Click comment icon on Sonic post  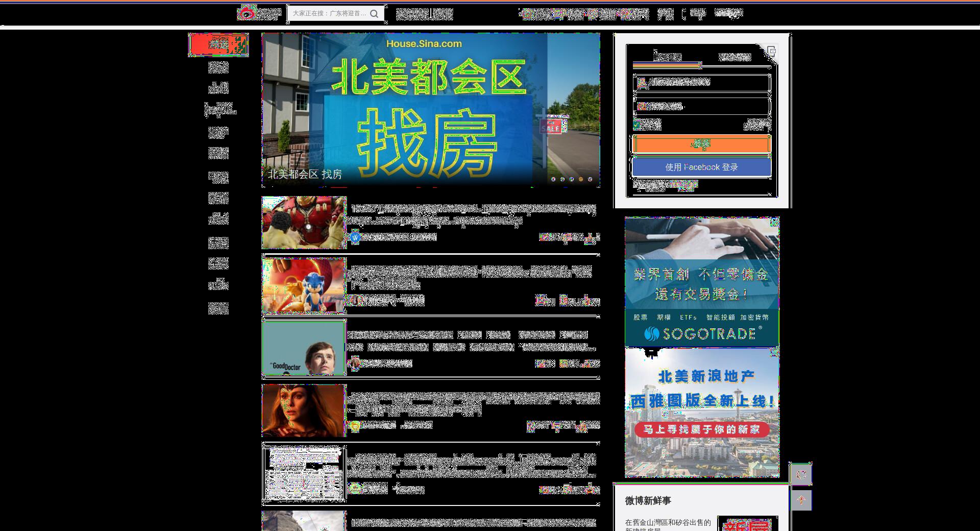click(563, 301)
